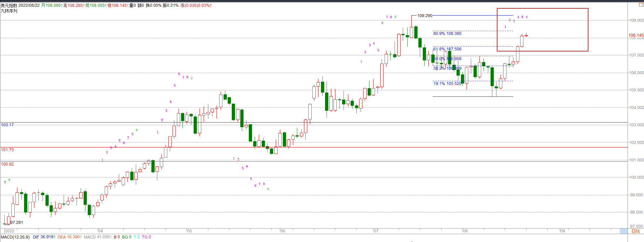Click the blue 103.17 horizontal level label
The height and width of the screenshot is (242, 644).
(x=7, y=125)
